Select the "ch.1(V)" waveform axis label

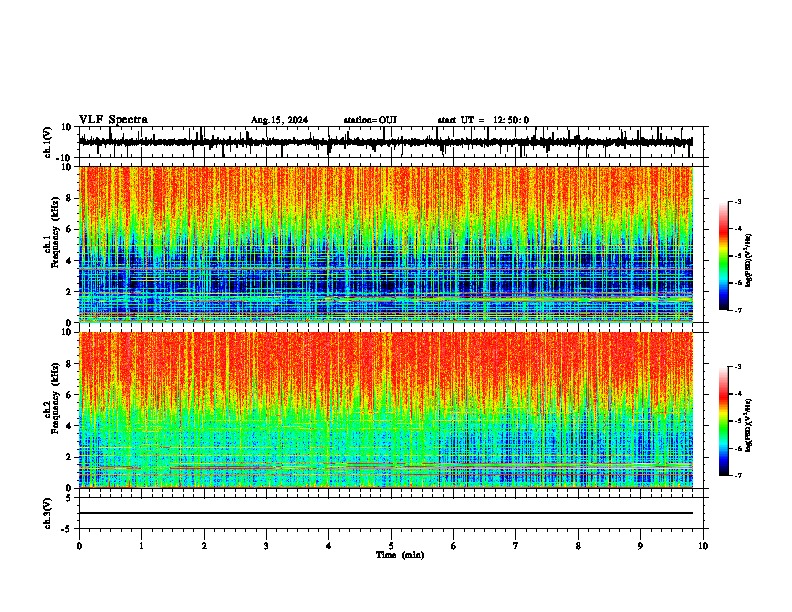(48, 142)
